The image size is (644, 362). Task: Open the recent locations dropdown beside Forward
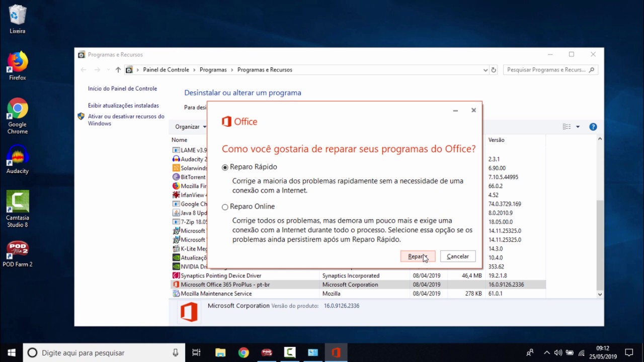[108, 70]
